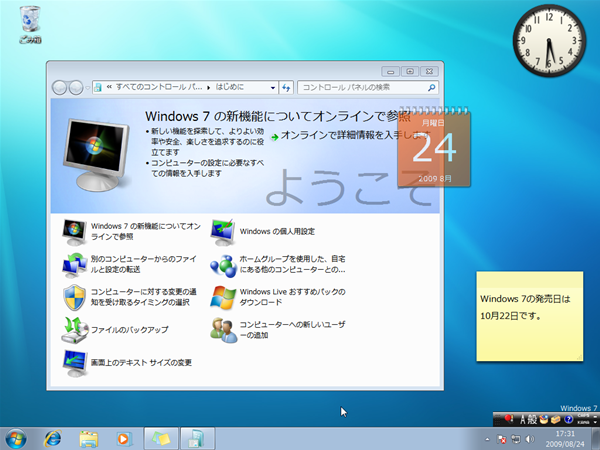Open Windows Media Player from taskbar

(124, 439)
